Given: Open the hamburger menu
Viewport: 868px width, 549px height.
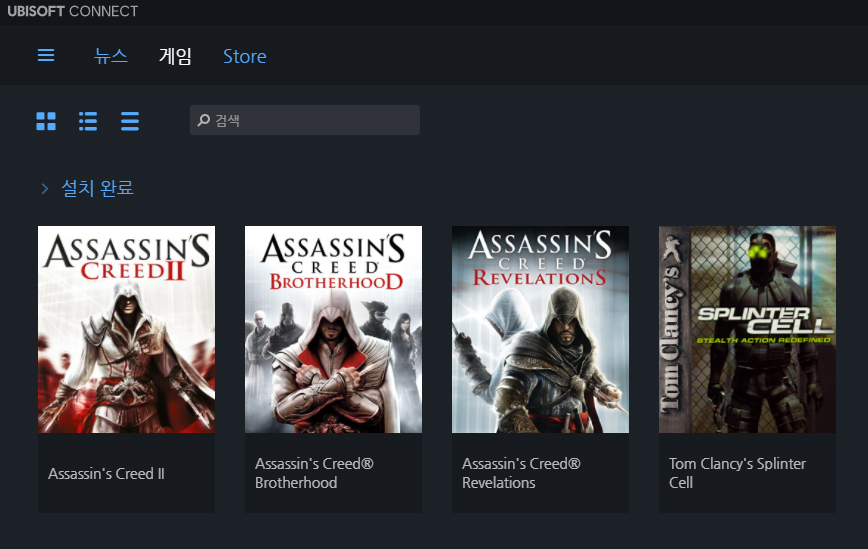Looking at the screenshot, I should tap(46, 55).
